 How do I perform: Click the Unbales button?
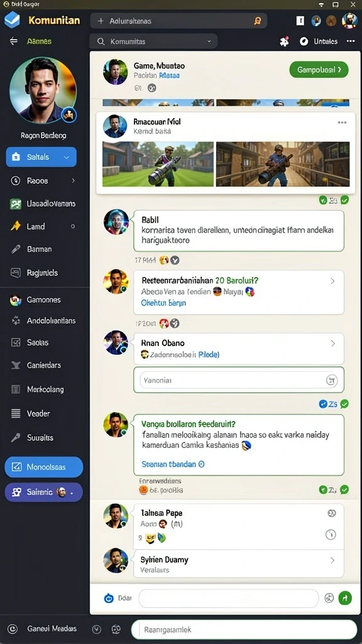pos(319,41)
